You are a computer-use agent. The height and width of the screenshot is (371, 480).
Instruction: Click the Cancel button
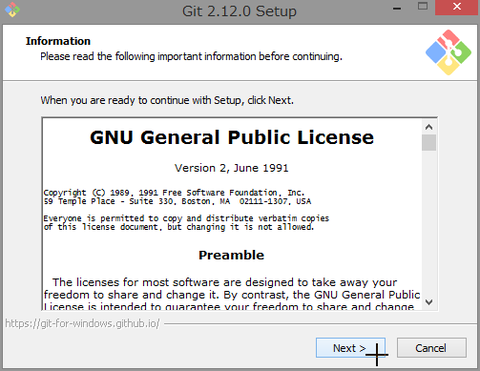click(431, 348)
